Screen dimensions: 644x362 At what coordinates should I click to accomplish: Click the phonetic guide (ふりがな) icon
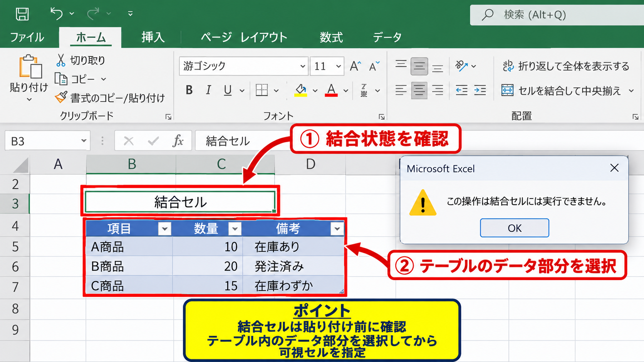(x=364, y=90)
